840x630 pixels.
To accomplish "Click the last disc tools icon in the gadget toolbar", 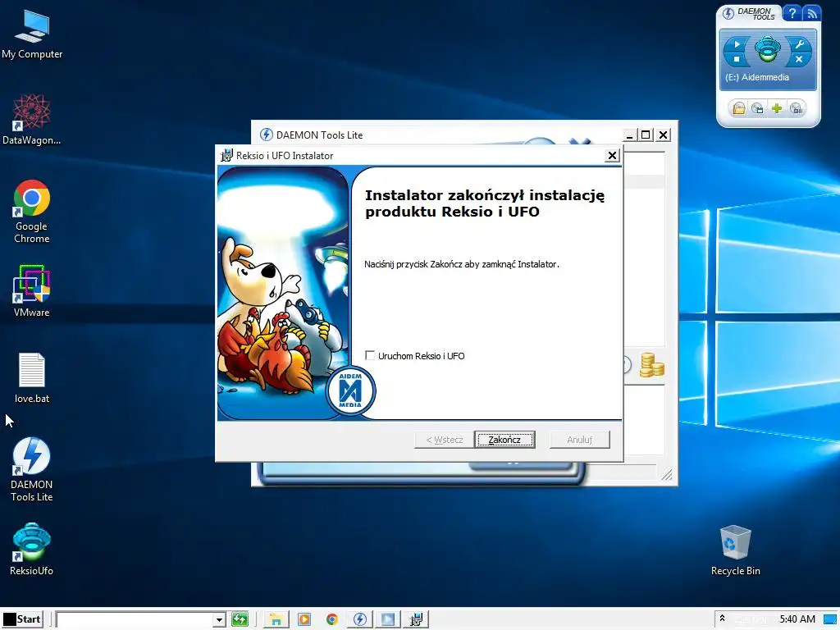I will coord(797,109).
